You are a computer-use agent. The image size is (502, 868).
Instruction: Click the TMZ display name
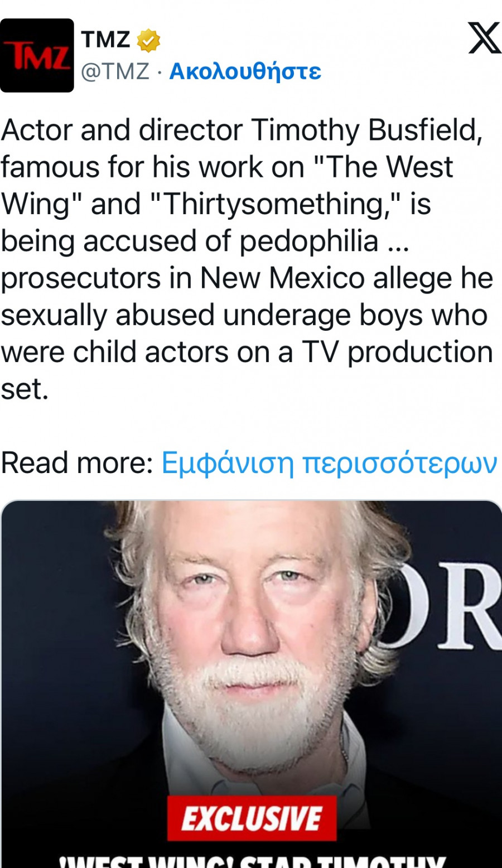coord(105,40)
